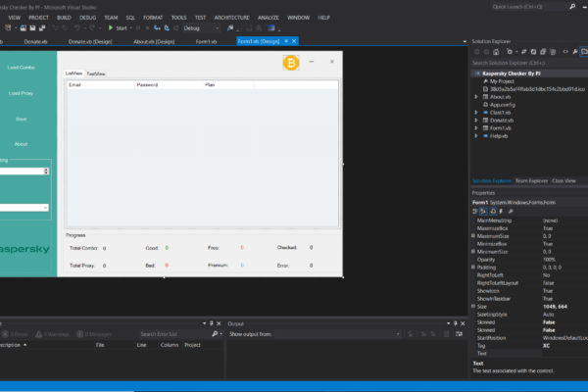
Task: Click the Open File toolbar icon
Action: [24, 27]
